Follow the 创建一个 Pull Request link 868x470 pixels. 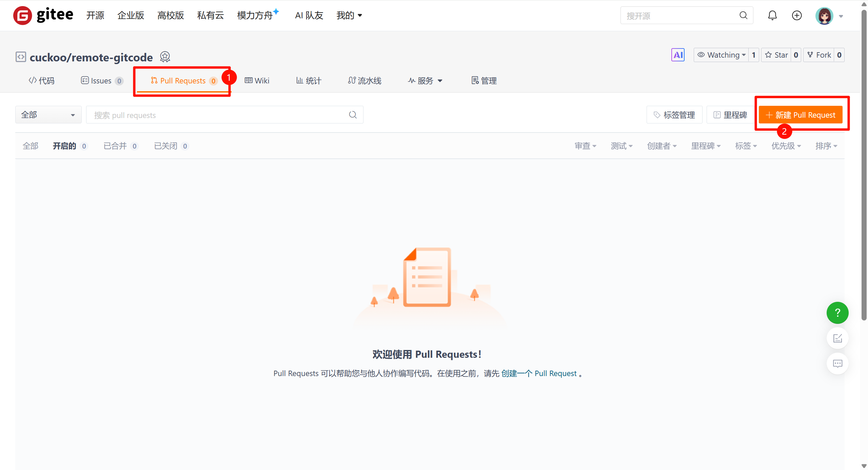[x=538, y=374]
